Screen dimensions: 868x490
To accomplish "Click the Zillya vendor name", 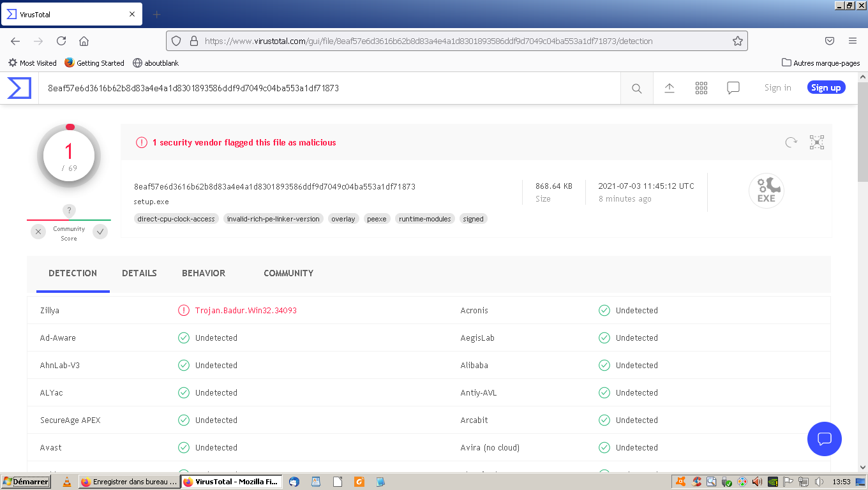I will tap(50, 311).
